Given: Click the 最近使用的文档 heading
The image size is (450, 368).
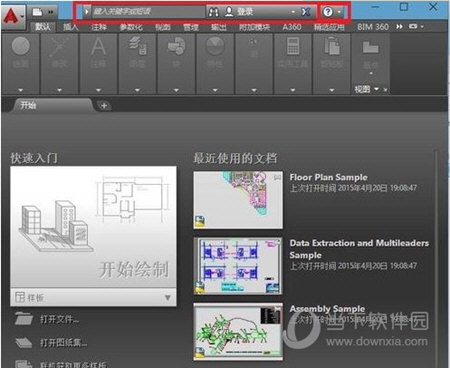Looking at the screenshot, I should 235,158.
